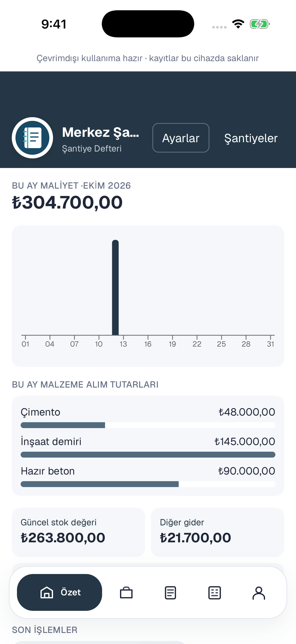Select the Özet tab
This screenshot has width=296, height=644.
[x=59, y=592]
